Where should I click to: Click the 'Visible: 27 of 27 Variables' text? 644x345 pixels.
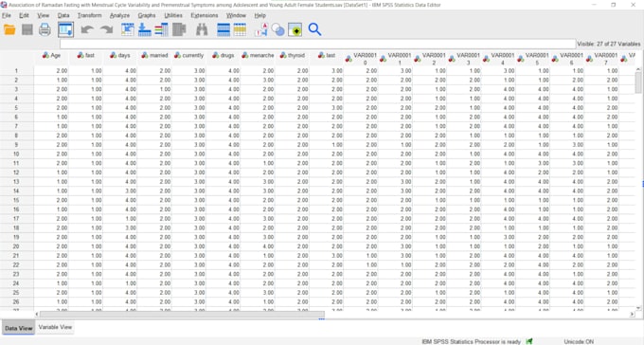609,44
